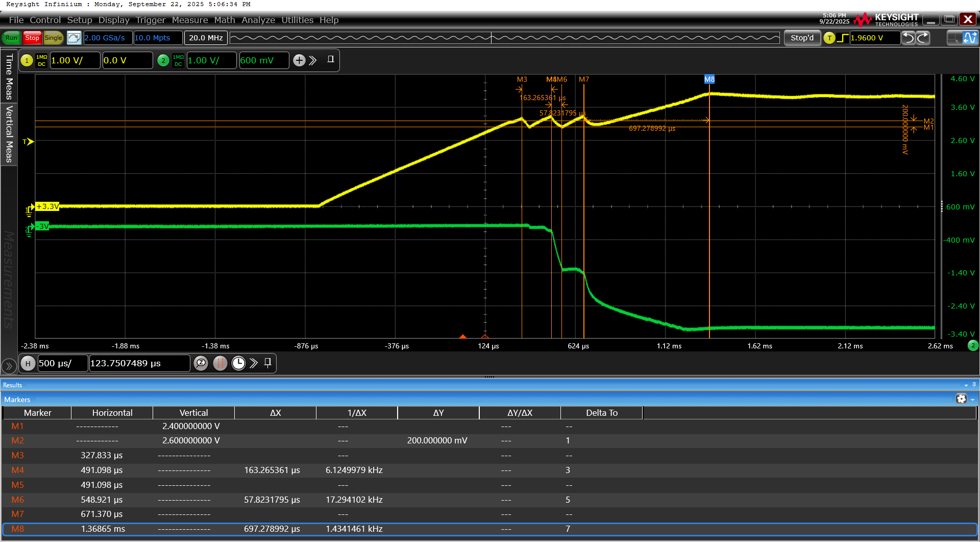Click the undo arrow icon
The width and height of the screenshot is (980, 542).
pyautogui.click(x=908, y=38)
